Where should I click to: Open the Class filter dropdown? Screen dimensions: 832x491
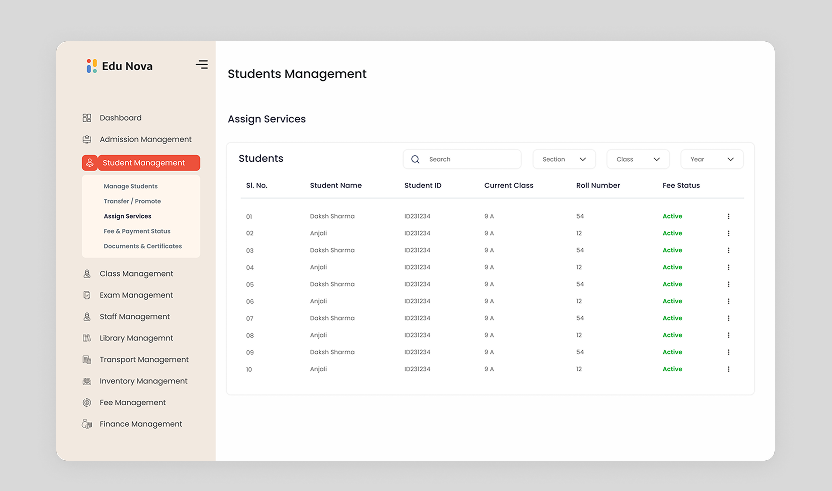tap(638, 159)
